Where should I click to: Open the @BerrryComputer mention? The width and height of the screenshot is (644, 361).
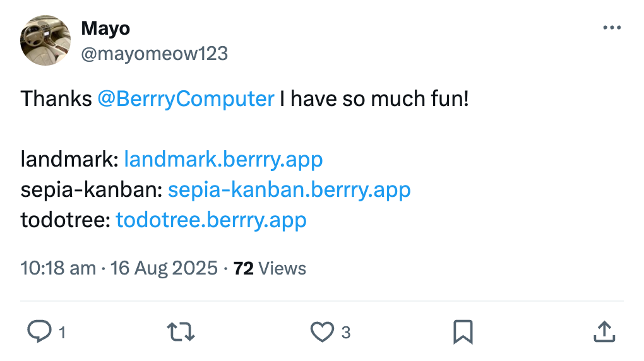pos(186,99)
